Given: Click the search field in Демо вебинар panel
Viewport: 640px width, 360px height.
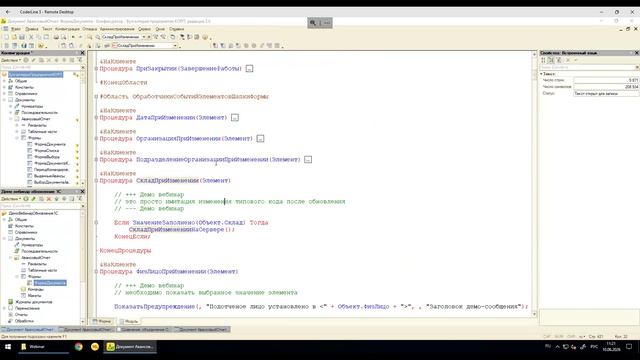Looking at the screenshot, I should 40,206.
